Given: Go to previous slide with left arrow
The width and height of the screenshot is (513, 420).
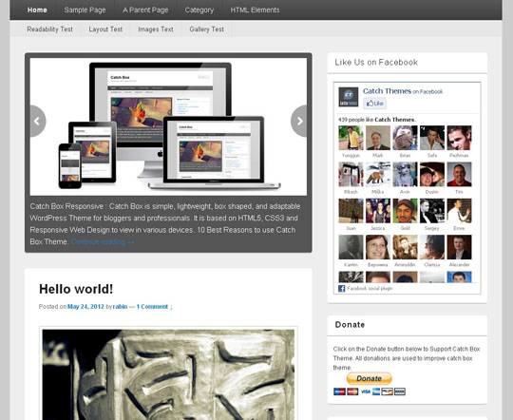Looking at the screenshot, I should click(x=37, y=121).
